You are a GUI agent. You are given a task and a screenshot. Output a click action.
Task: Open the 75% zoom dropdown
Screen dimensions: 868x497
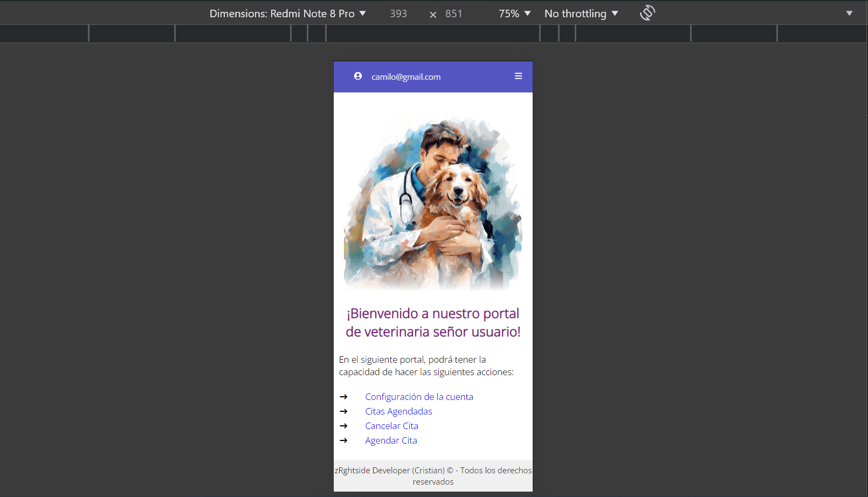point(514,13)
